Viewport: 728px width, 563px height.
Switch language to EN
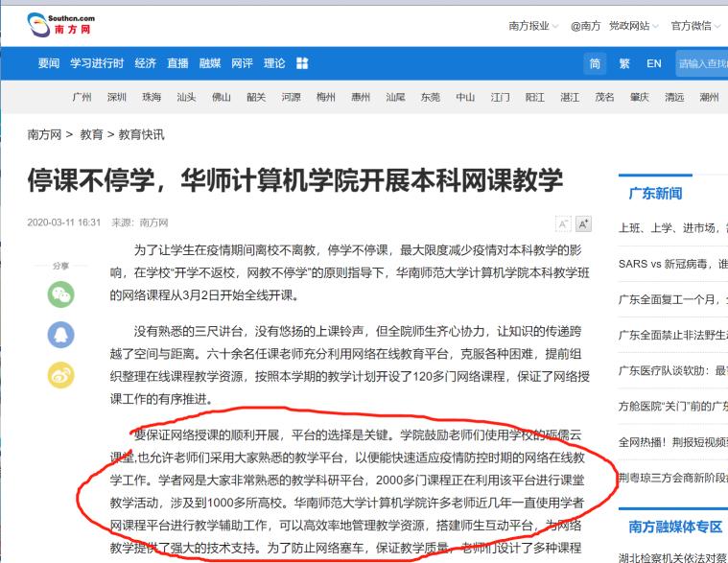click(x=654, y=63)
